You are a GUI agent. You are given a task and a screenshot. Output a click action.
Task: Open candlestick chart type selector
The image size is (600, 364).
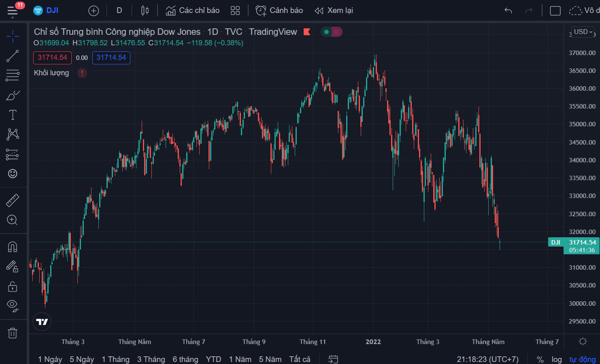coord(145,11)
